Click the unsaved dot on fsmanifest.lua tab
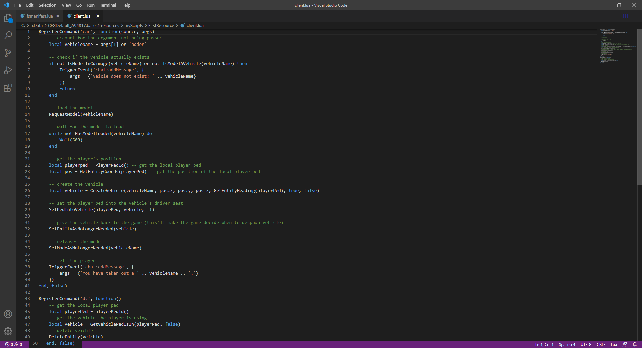The width and height of the screenshot is (644, 348). pyautogui.click(x=58, y=16)
